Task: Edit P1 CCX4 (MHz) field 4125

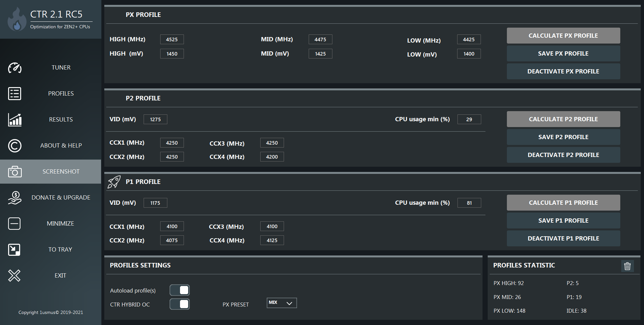Action: (272, 240)
